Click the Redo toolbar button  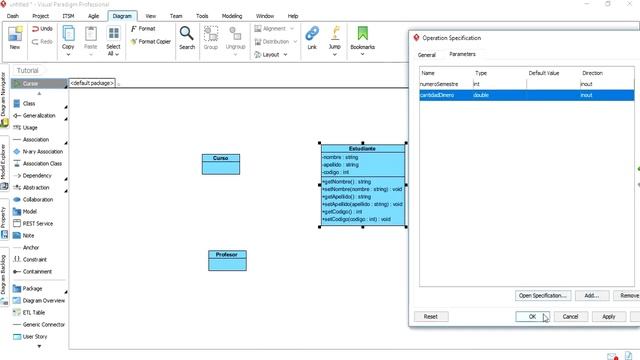(42, 42)
